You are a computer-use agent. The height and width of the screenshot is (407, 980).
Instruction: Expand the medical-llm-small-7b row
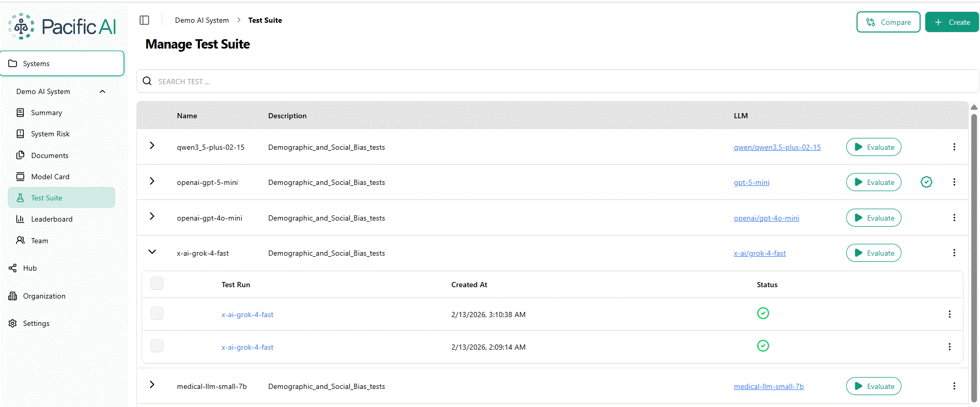click(152, 384)
